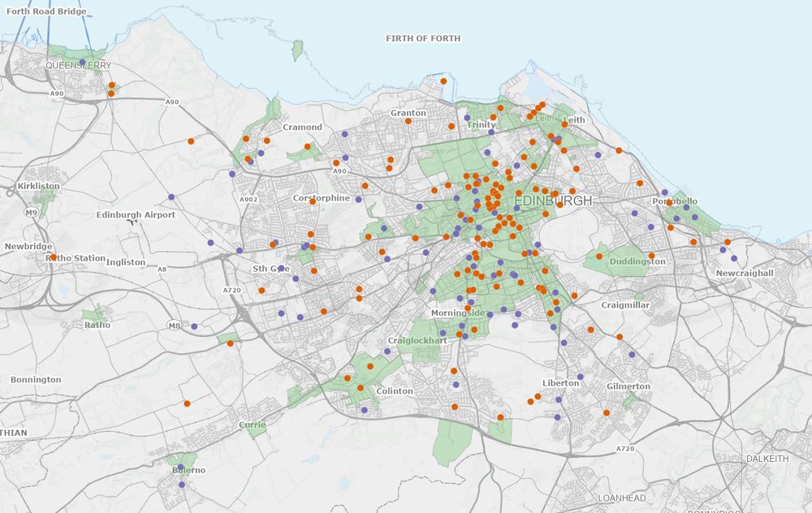Click the 'Ingliston' place label
This screenshot has height=513, width=812.
[126, 262]
